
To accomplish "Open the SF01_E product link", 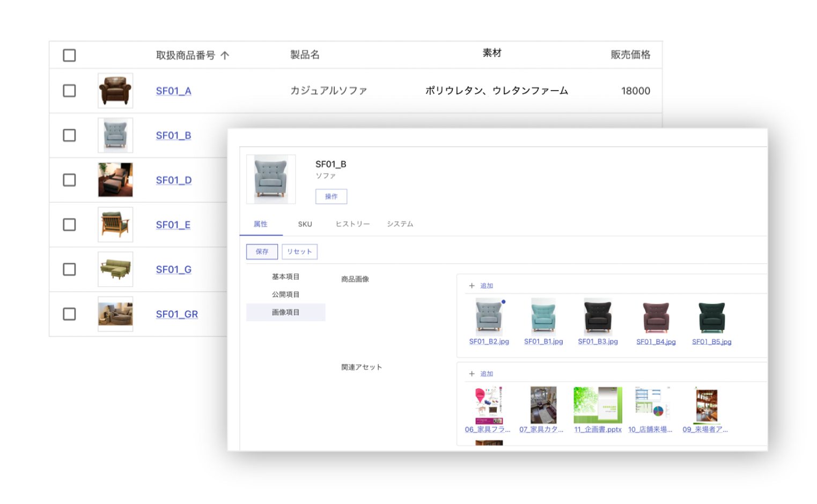I will 173,225.
